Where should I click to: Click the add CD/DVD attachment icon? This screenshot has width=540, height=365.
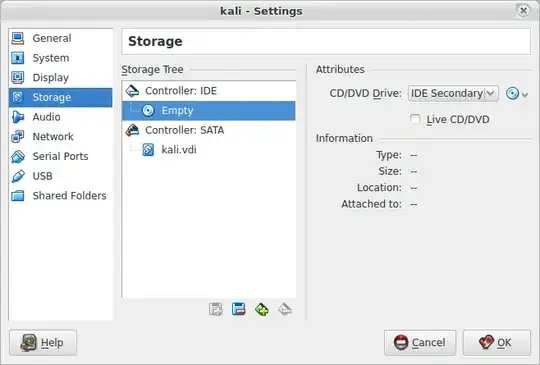pos(216,309)
